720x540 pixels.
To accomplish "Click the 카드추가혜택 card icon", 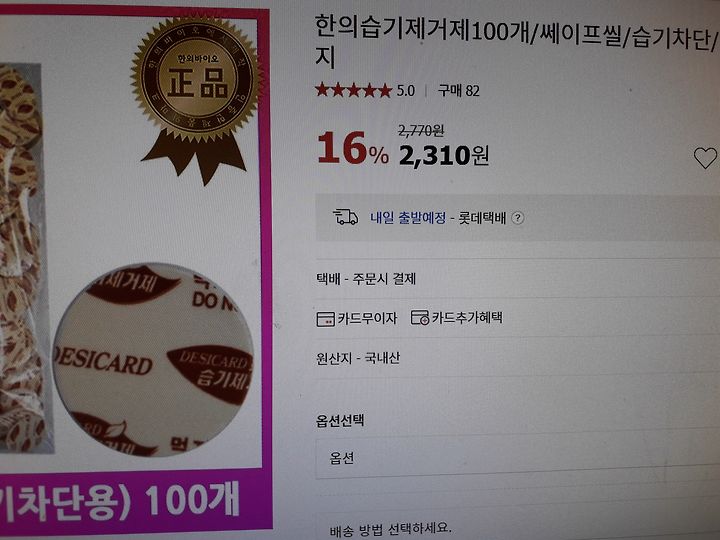I will point(420,317).
